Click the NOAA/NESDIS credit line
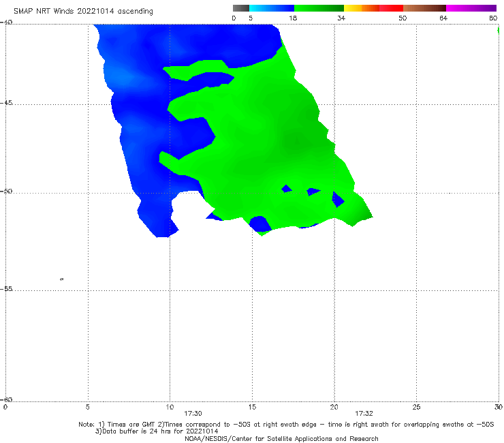This screenshot has height=443, width=504. click(281, 438)
